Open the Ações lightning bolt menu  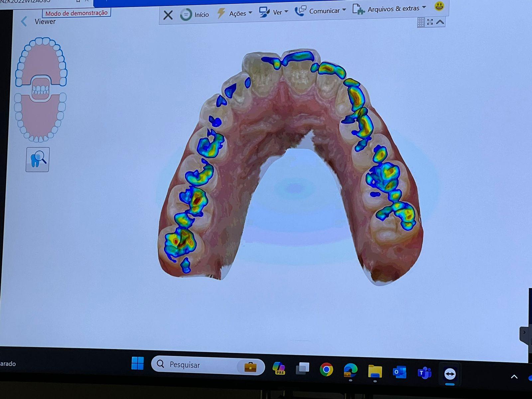pyautogui.click(x=221, y=13)
